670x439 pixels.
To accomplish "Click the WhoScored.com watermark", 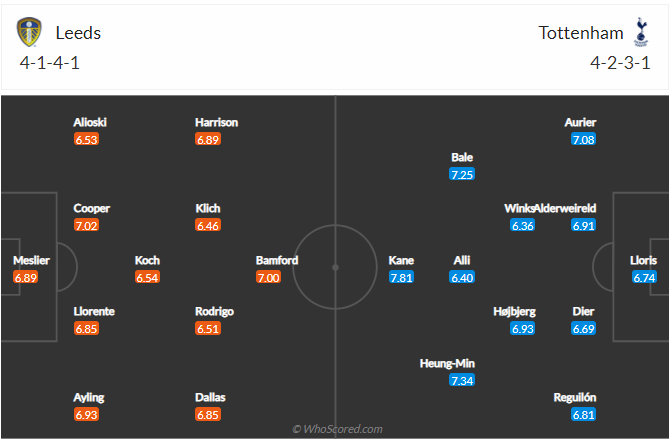I will tap(337, 429).
